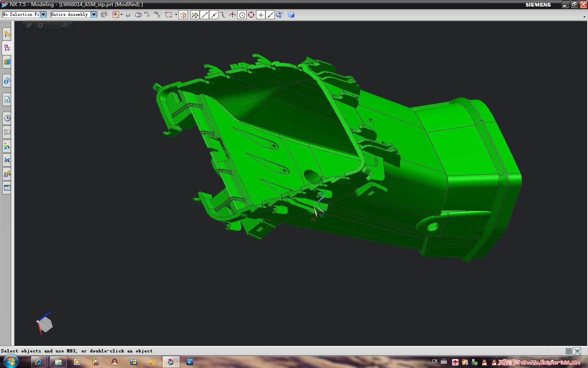
Task: Click the selection priority icon with star
Action: pyautogui.click(x=116, y=15)
